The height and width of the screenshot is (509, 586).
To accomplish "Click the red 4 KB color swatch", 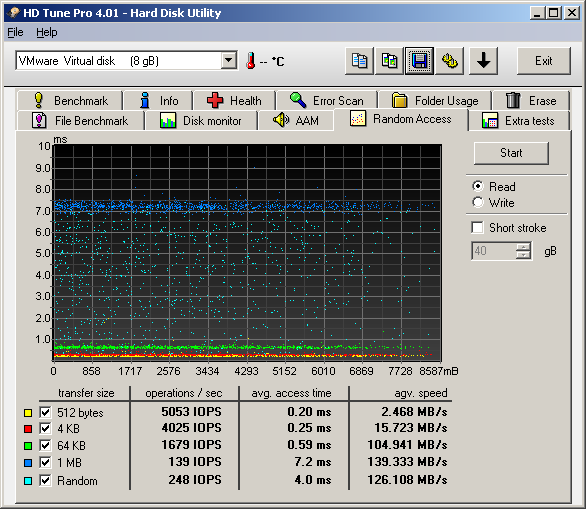I will 28,429.
